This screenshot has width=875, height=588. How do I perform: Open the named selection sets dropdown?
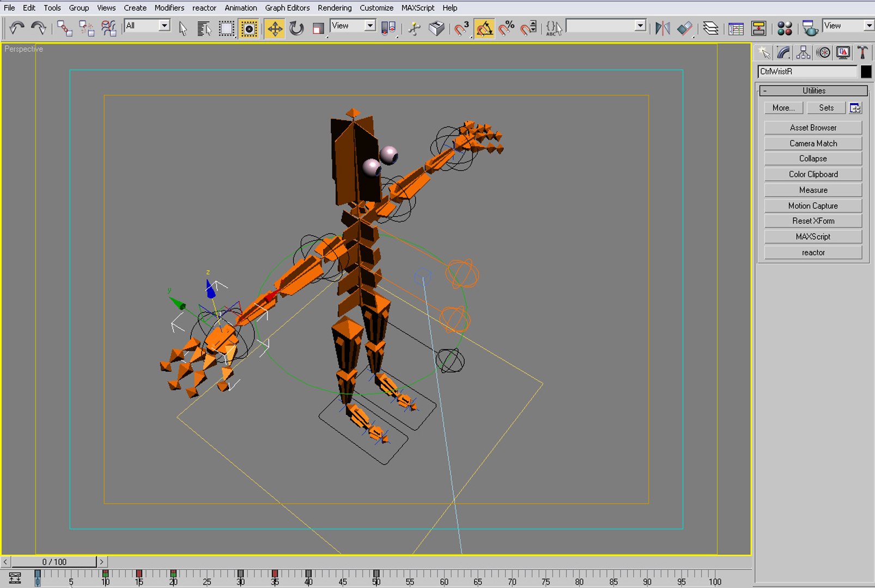(x=606, y=26)
